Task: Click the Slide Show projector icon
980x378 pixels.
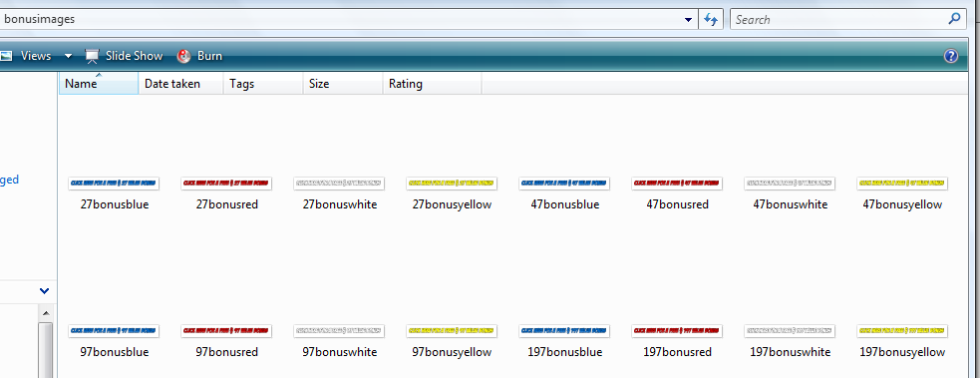Action: point(92,56)
